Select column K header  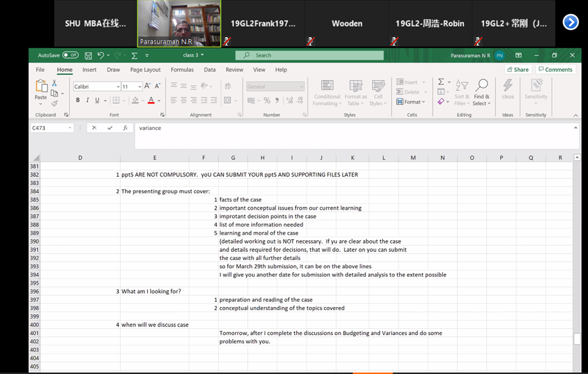(x=353, y=157)
